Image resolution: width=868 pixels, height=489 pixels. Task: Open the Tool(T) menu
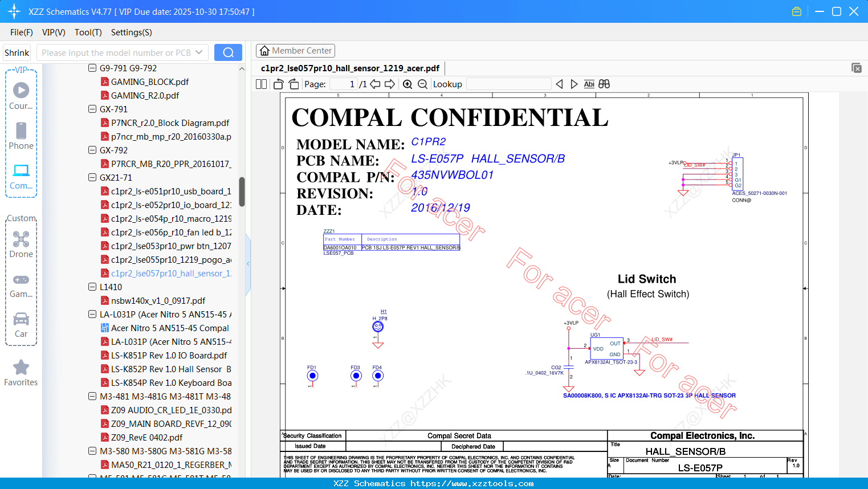coord(88,32)
